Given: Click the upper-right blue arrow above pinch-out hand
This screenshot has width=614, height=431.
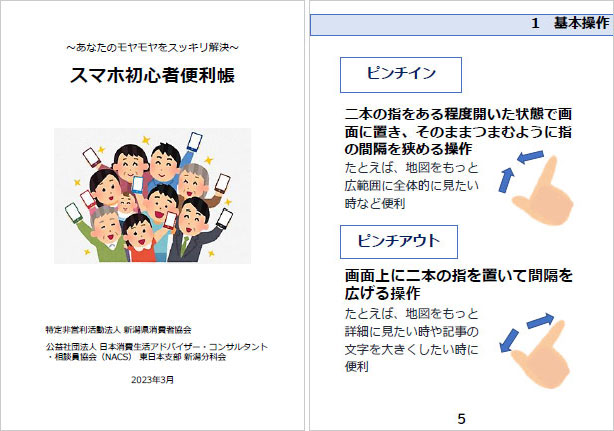Looking at the screenshot, I should click(540, 321).
